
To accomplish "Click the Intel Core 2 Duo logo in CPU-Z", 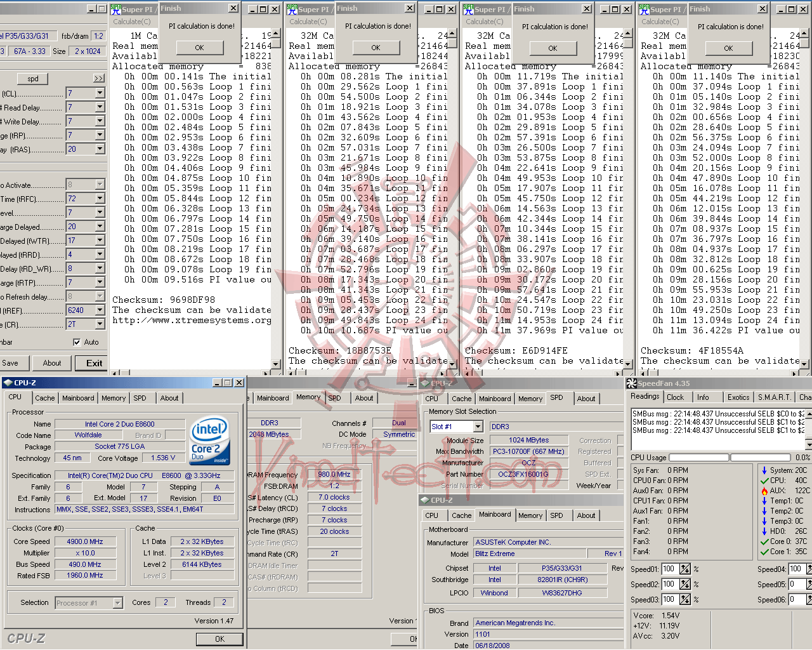I will click(209, 441).
